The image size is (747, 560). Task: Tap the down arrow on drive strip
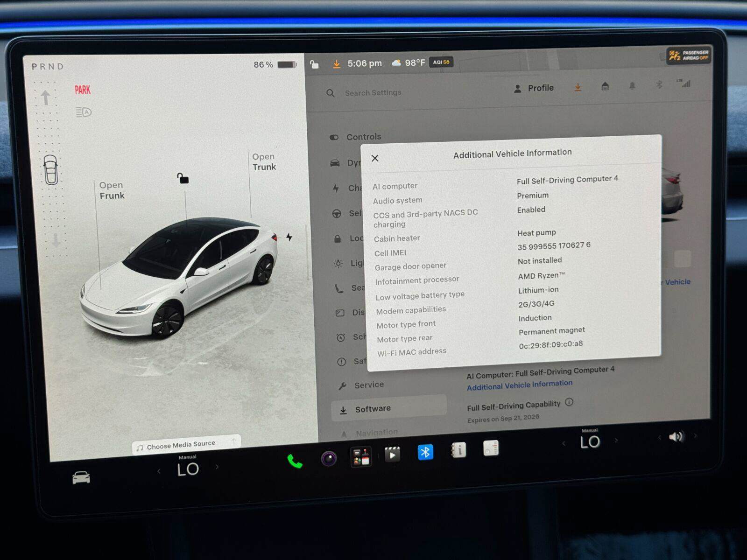point(56,240)
